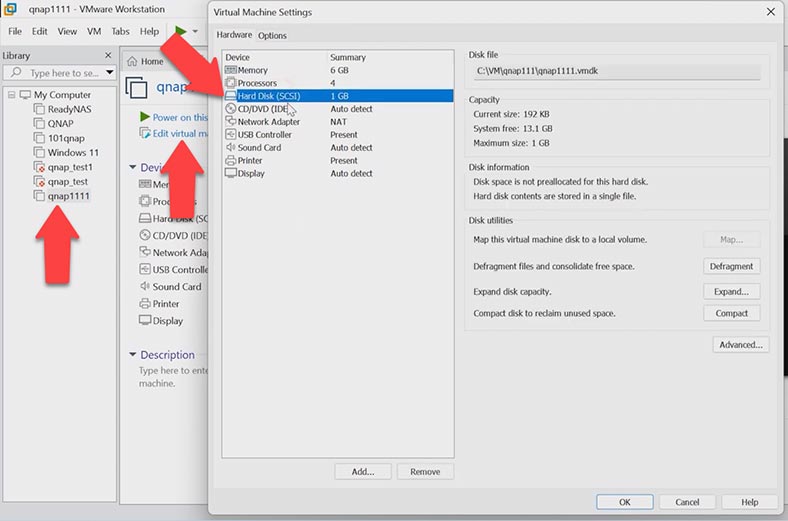788x521 pixels.
Task: Click Remove to delete selected device
Action: [x=425, y=472]
